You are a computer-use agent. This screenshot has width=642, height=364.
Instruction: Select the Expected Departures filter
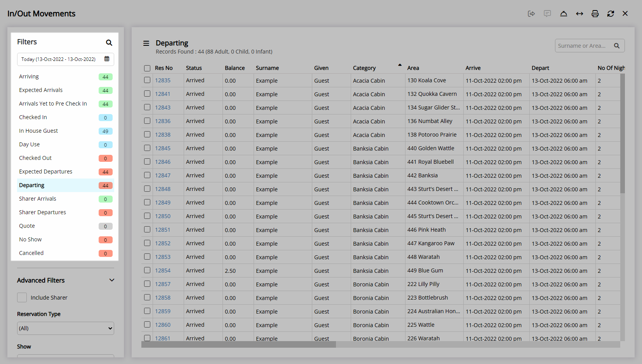[x=65, y=172]
